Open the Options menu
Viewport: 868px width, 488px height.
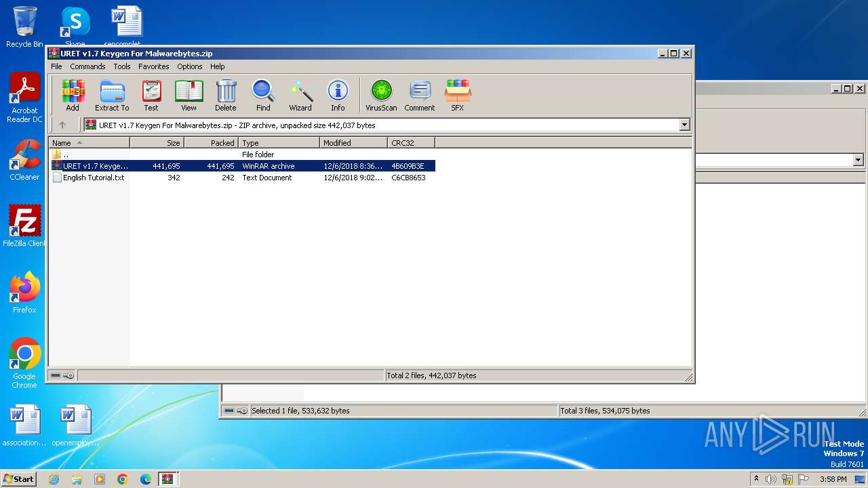point(190,66)
